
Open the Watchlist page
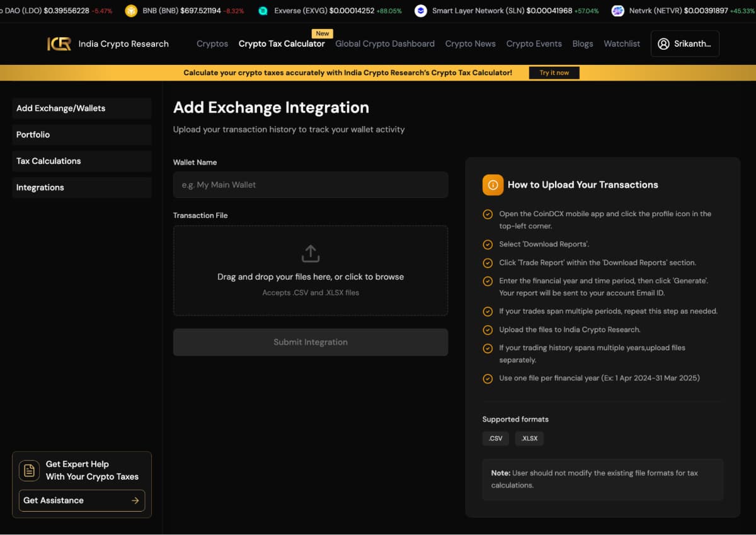pos(622,43)
